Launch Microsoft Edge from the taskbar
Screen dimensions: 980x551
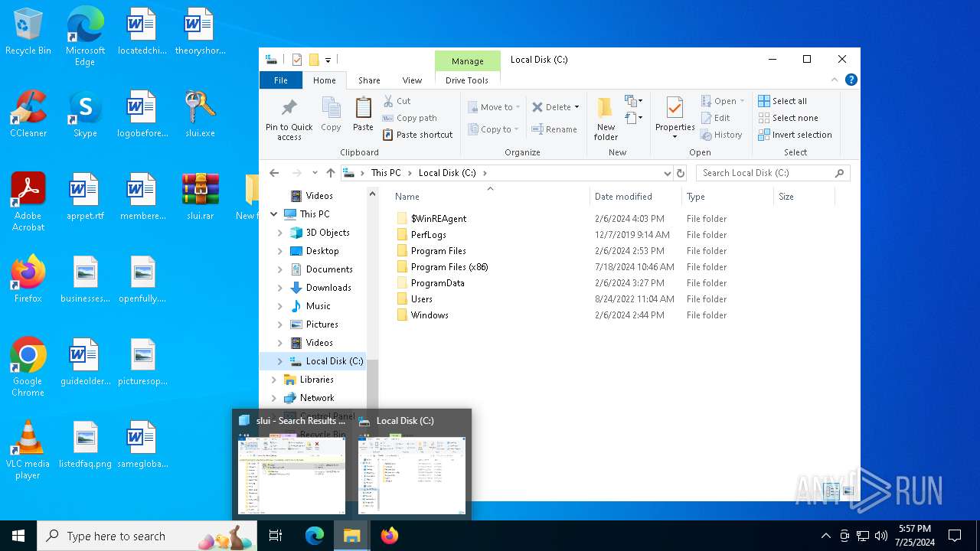click(315, 536)
